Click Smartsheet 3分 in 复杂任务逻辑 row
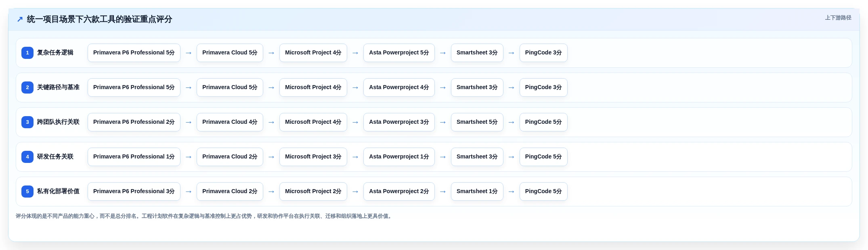Image resolution: width=868 pixels, height=250 pixels. pyautogui.click(x=477, y=53)
